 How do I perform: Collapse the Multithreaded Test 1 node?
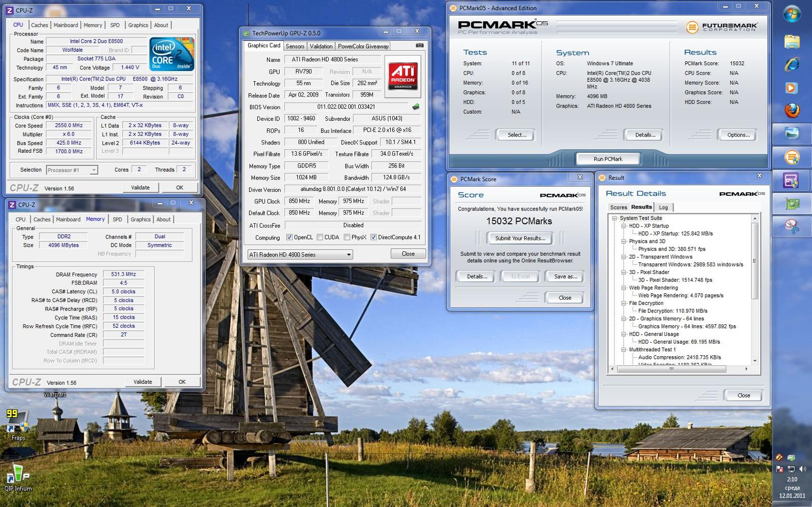click(624, 350)
